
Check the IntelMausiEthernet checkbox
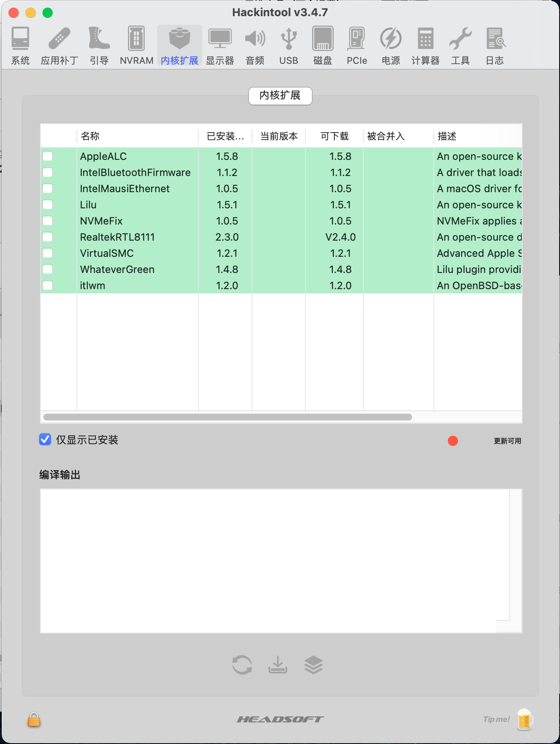[48, 188]
